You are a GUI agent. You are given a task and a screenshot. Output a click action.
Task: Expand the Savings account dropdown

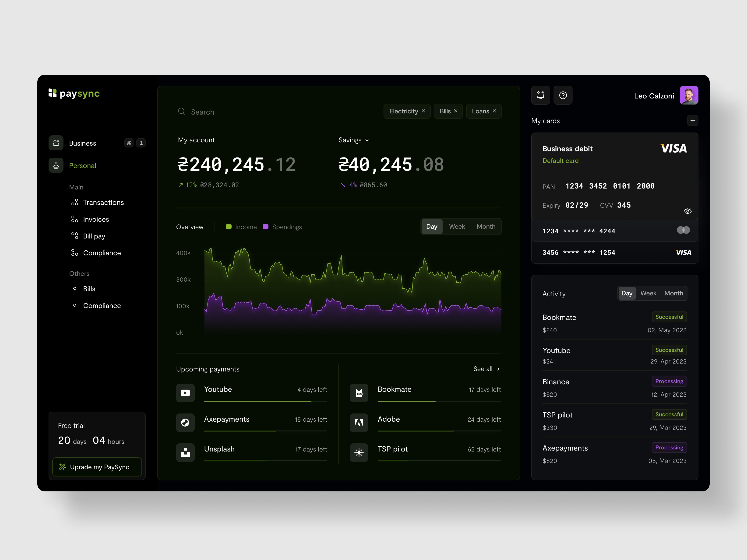[x=367, y=140]
